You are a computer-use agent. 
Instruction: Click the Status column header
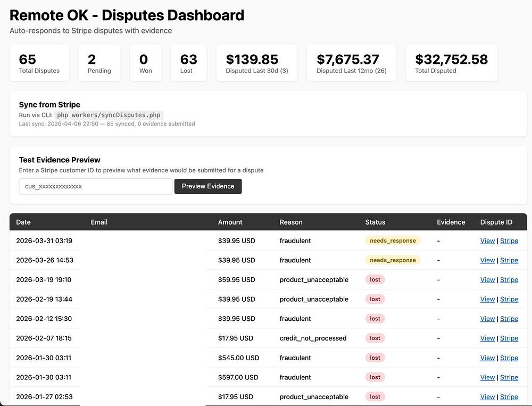375,222
